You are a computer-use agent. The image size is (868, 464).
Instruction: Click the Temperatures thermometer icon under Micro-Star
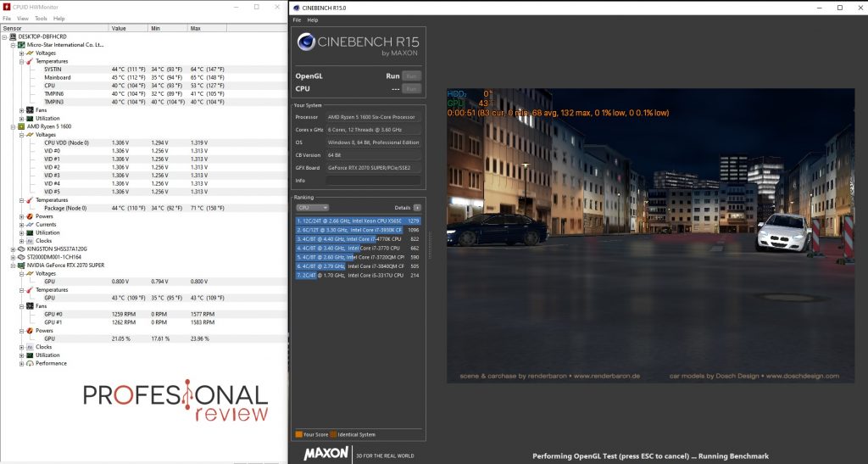point(30,61)
